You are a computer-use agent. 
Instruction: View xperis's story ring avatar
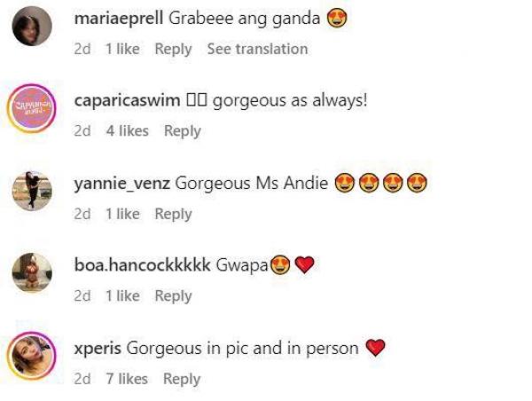point(32,356)
